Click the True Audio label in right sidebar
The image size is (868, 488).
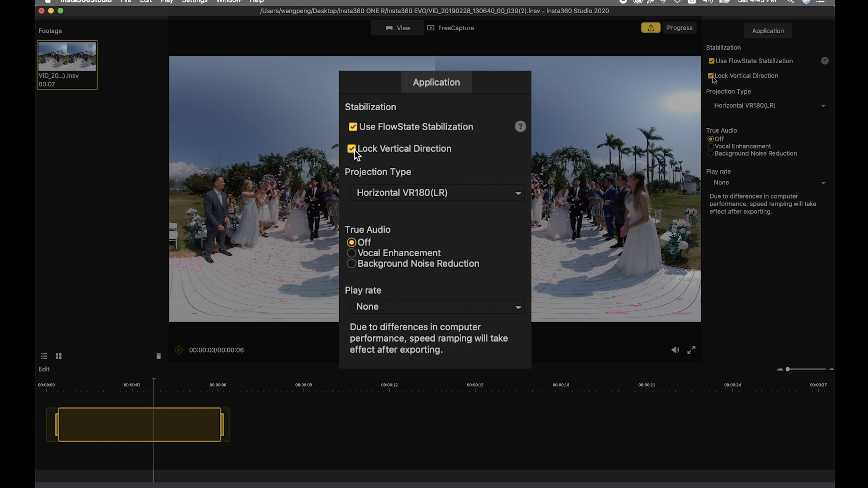(721, 130)
